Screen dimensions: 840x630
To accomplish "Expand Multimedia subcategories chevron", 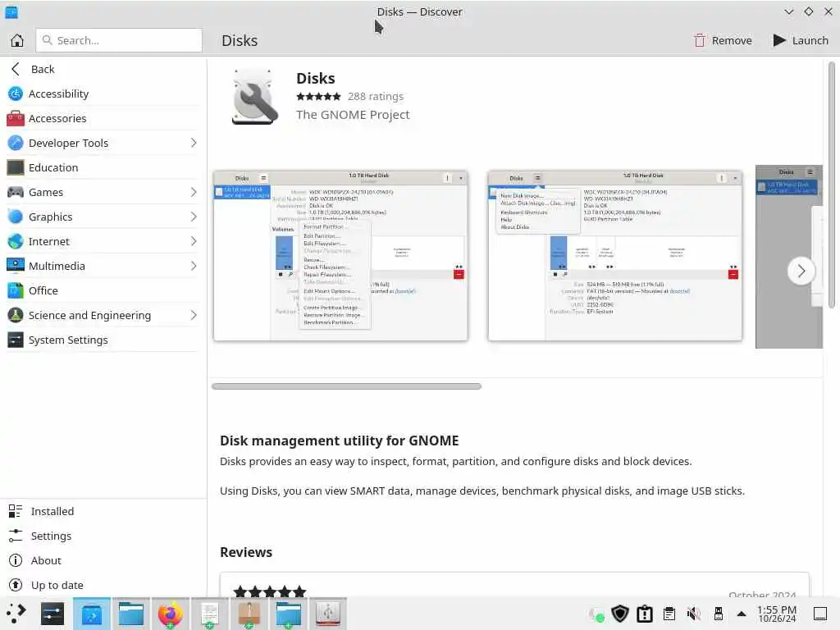I will point(194,266).
